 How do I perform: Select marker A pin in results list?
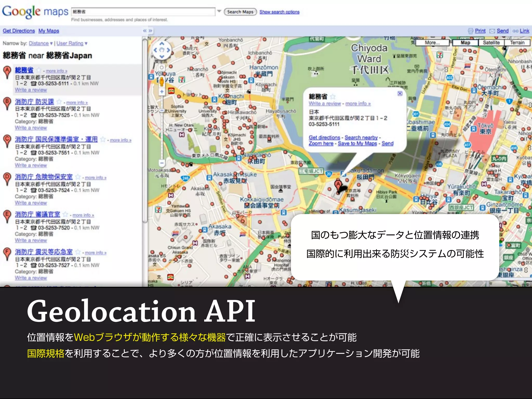click(7, 72)
